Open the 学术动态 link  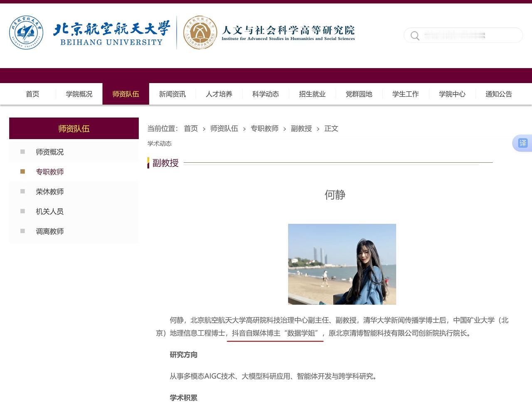pos(159,143)
